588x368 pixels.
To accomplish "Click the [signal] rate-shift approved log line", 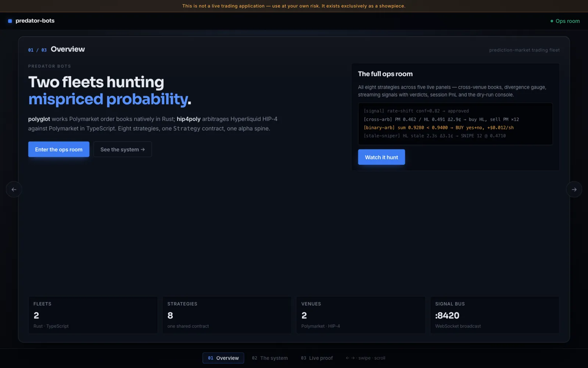I will (416, 111).
